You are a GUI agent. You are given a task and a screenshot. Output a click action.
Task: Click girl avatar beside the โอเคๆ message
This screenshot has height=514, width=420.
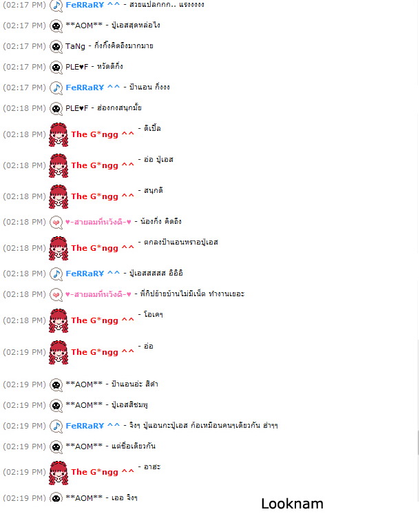[x=59, y=320]
